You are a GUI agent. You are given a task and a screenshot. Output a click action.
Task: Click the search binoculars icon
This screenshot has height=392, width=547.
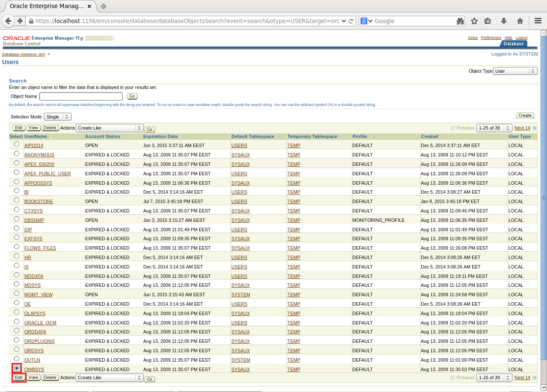point(460,21)
